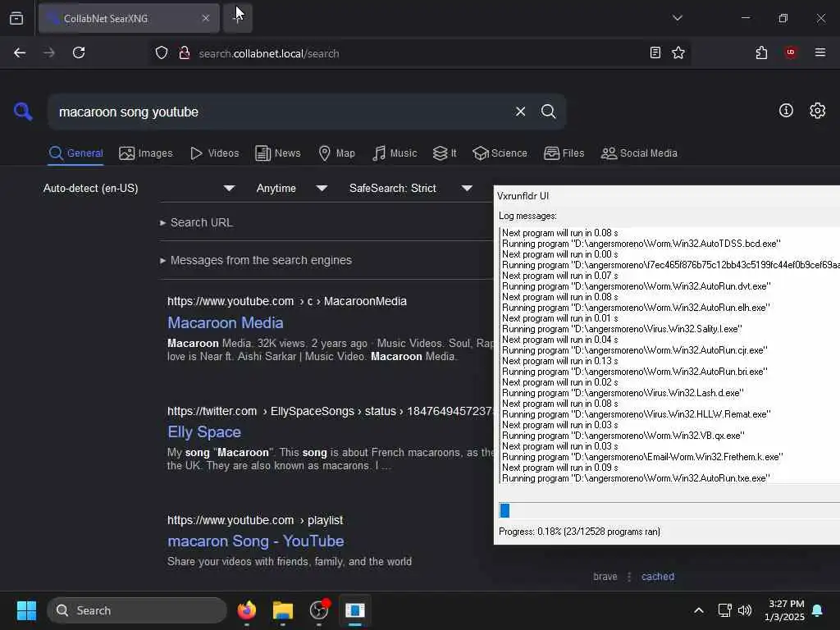This screenshot has width=840, height=630.
Task: Open macaron Song - YouTube result link
Action: (x=256, y=541)
